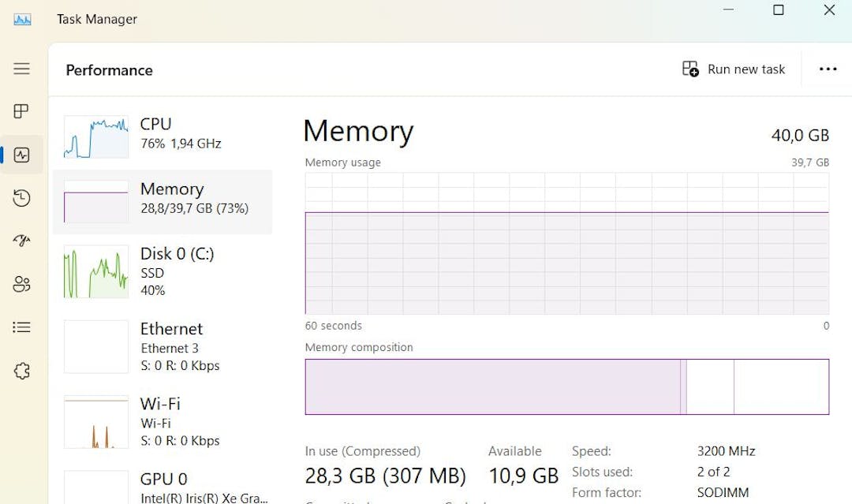Screen dimensions: 852x504
Task: Open the Details list icon
Action: (22, 327)
